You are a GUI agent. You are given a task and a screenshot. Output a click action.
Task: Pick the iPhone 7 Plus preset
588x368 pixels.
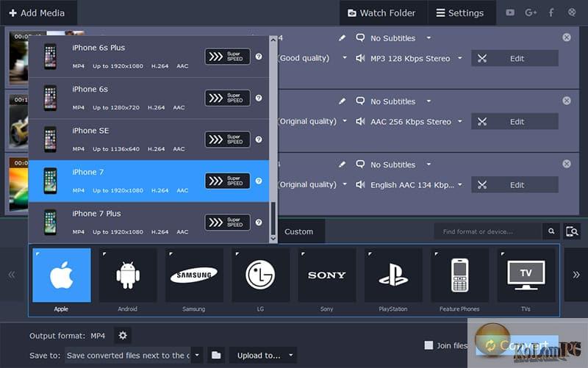[148, 223]
